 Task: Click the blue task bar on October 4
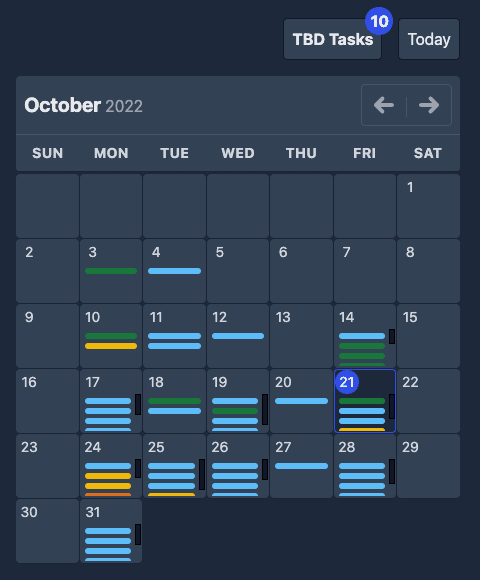pos(175,271)
